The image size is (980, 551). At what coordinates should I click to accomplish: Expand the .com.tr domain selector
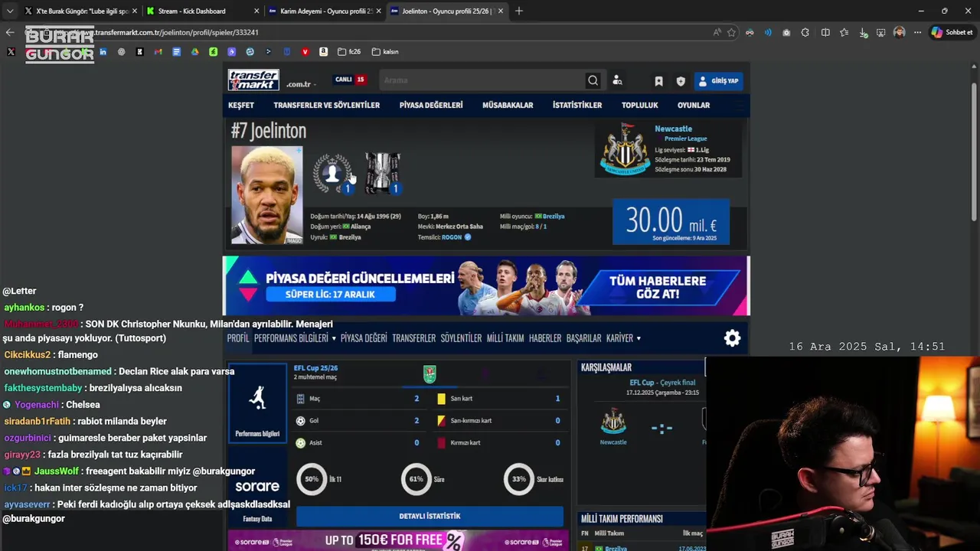click(302, 84)
